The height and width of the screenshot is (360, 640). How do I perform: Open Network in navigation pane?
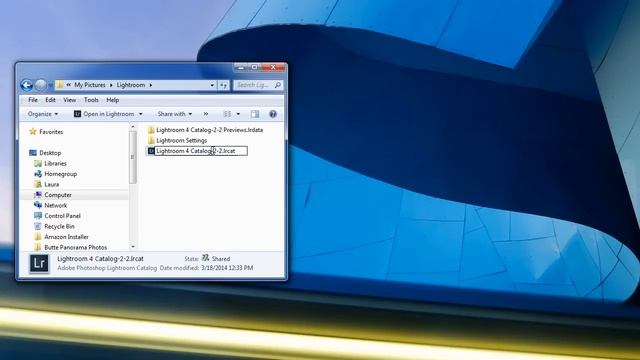click(x=56, y=205)
